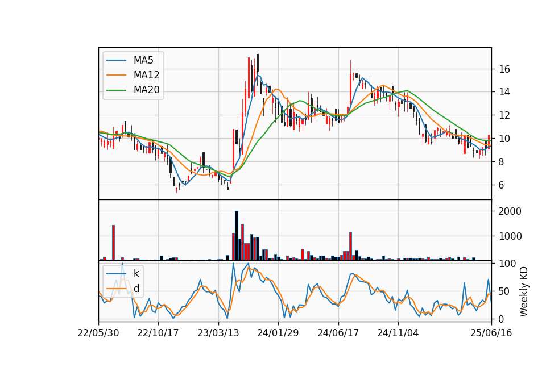Click the orange MA12 legend line sample

(x=116, y=75)
